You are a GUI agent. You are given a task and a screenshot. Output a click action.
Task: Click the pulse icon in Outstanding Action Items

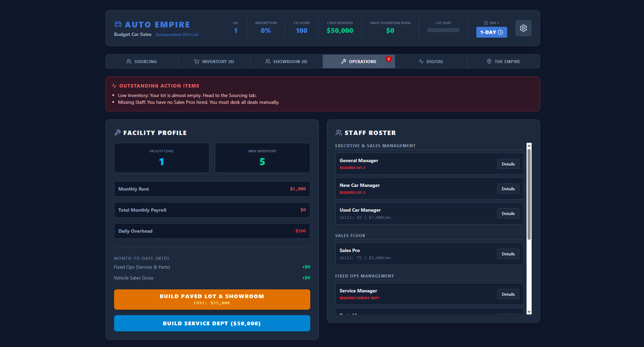click(114, 86)
